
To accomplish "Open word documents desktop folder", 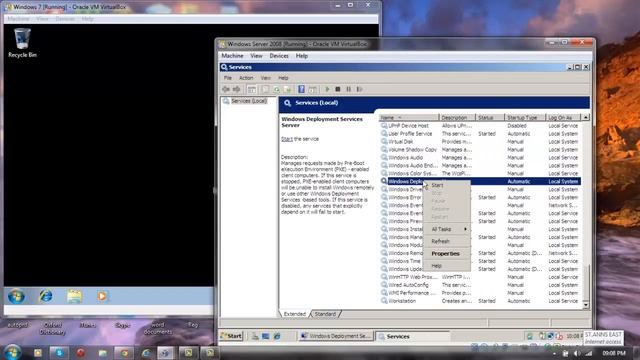I will click(x=158, y=328).
